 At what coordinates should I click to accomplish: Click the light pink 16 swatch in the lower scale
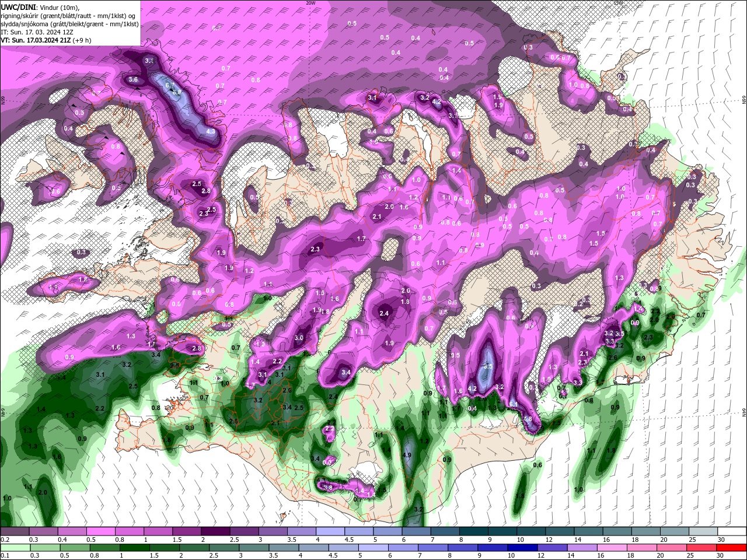coord(612,548)
